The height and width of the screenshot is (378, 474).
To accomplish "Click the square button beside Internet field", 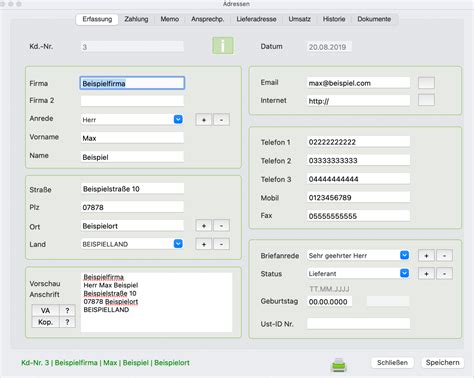I will click(x=426, y=100).
